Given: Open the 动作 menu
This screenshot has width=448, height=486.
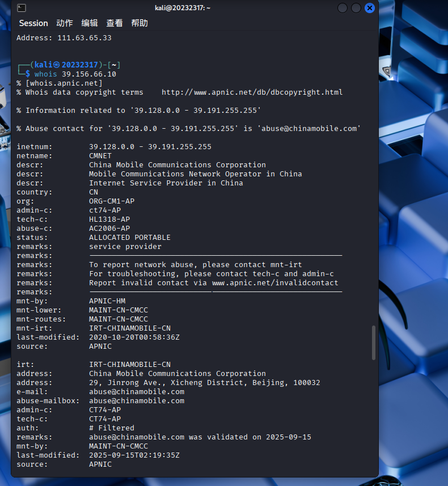Looking at the screenshot, I should coord(65,23).
